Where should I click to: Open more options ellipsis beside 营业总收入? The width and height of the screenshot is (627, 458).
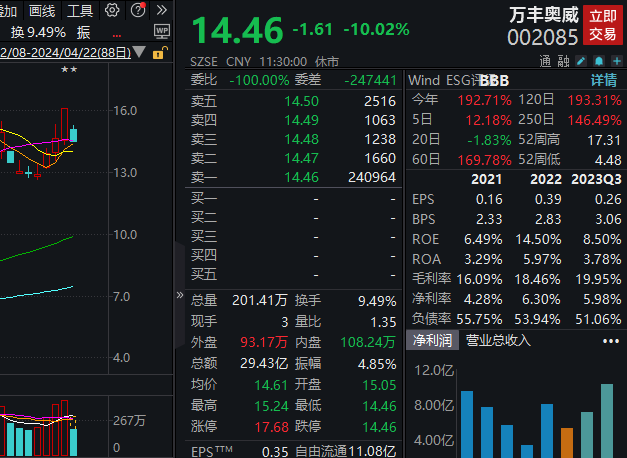(x=611, y=341)
